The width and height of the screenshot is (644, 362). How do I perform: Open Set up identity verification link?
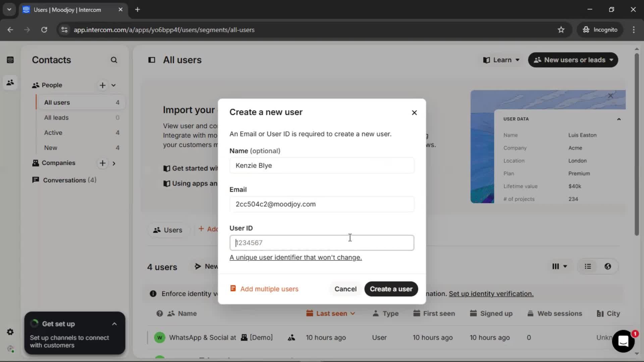[x=491, y=294]
